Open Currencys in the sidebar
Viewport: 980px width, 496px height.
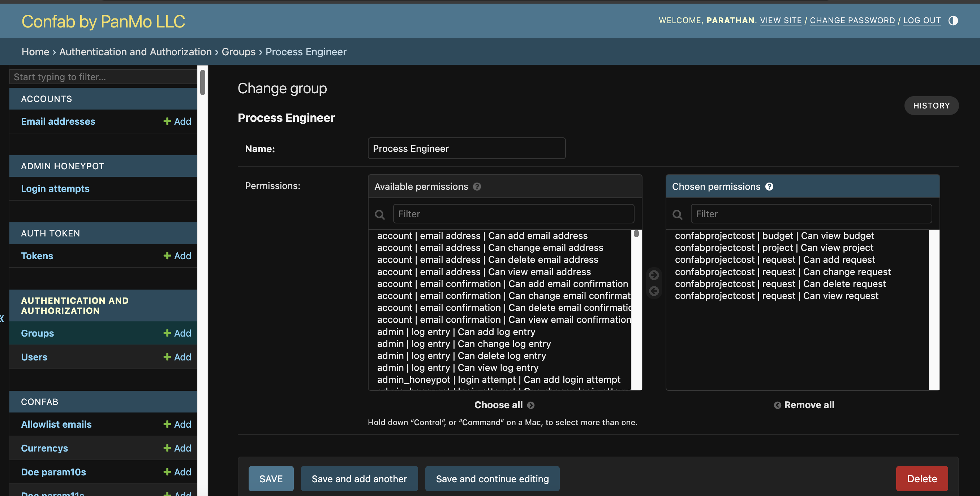pos(44,448)
